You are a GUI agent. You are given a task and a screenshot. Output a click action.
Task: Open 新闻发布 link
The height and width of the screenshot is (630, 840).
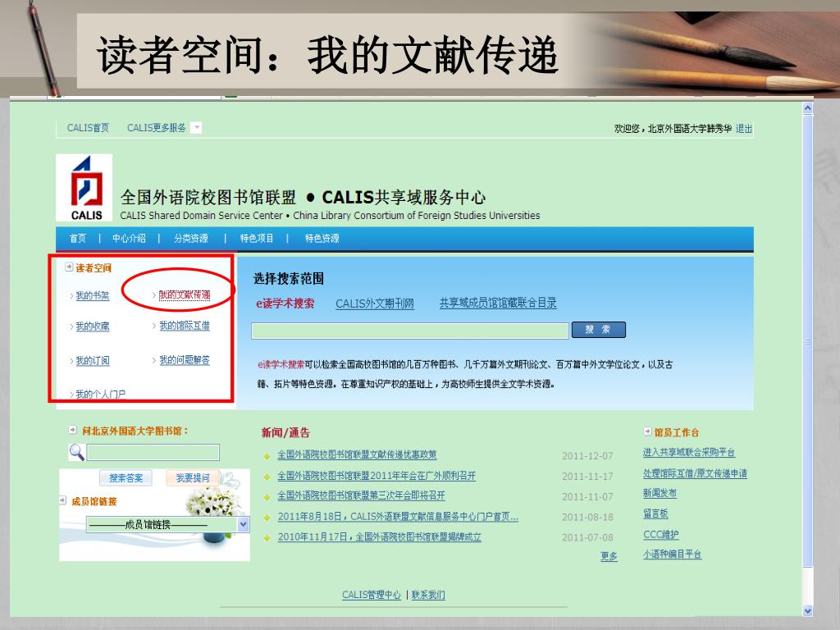pyautogui.click(x=660, y=493)
